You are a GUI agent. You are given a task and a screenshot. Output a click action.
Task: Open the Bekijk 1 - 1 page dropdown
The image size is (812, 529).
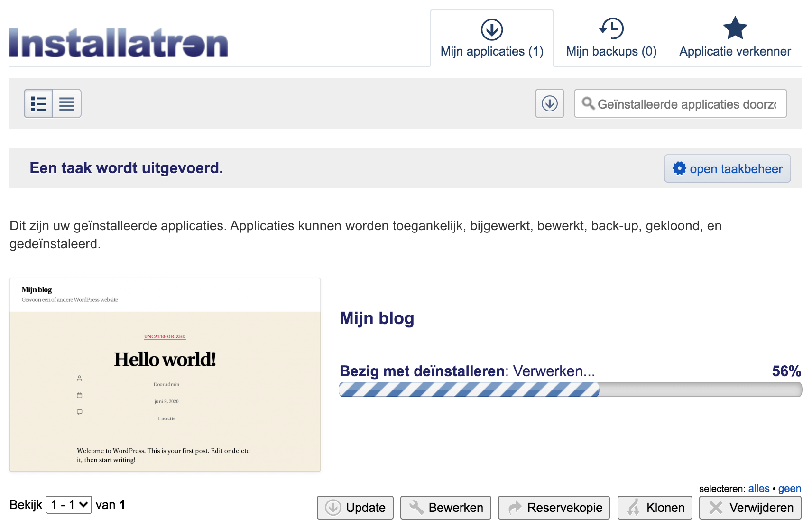pos(69,505)
